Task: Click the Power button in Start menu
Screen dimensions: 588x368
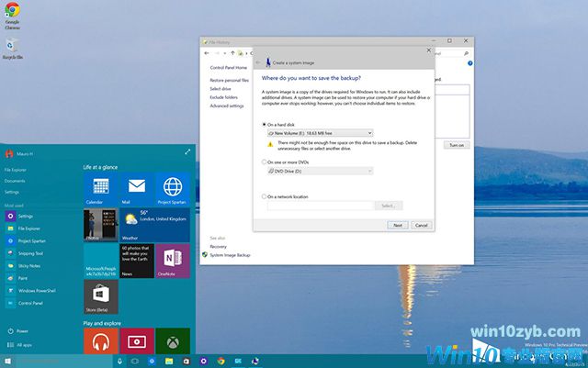Action: 18,331
